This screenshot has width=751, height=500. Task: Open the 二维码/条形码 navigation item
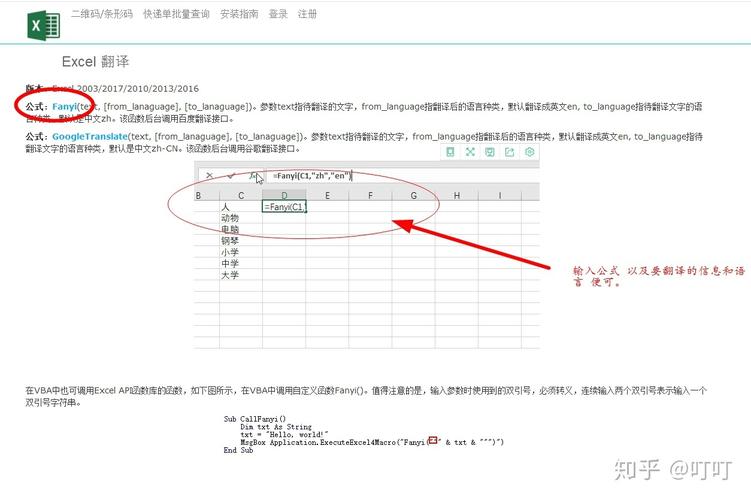click(102, 14)
